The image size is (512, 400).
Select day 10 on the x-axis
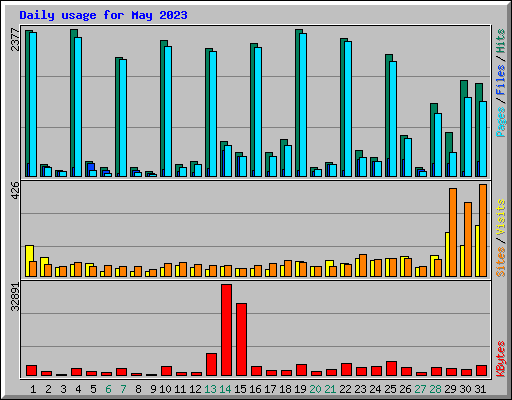click(165, 389)
